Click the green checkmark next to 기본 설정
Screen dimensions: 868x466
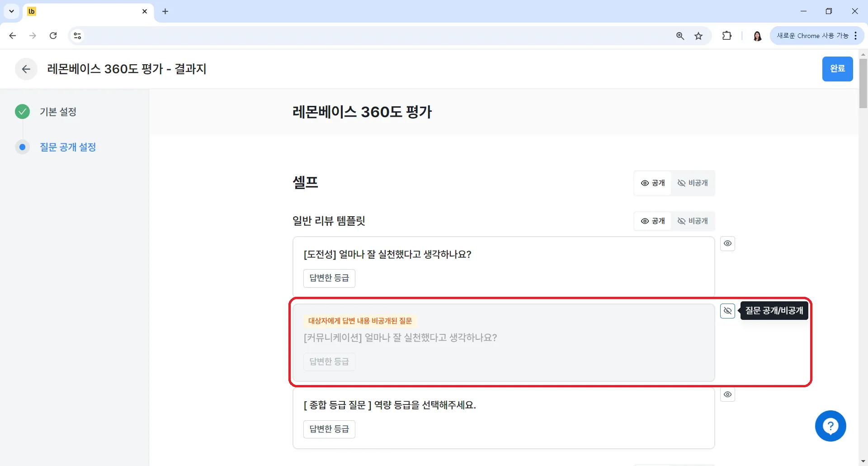point(22,111)
